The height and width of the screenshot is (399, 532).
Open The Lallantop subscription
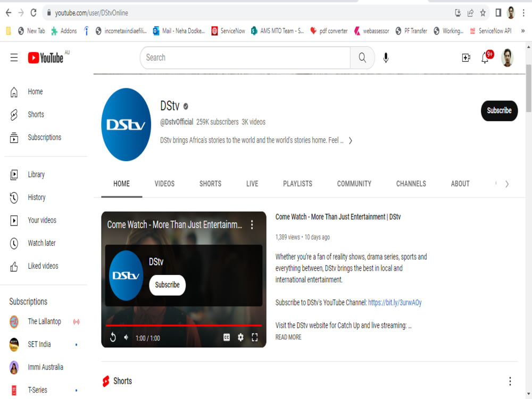click(44, 322)
